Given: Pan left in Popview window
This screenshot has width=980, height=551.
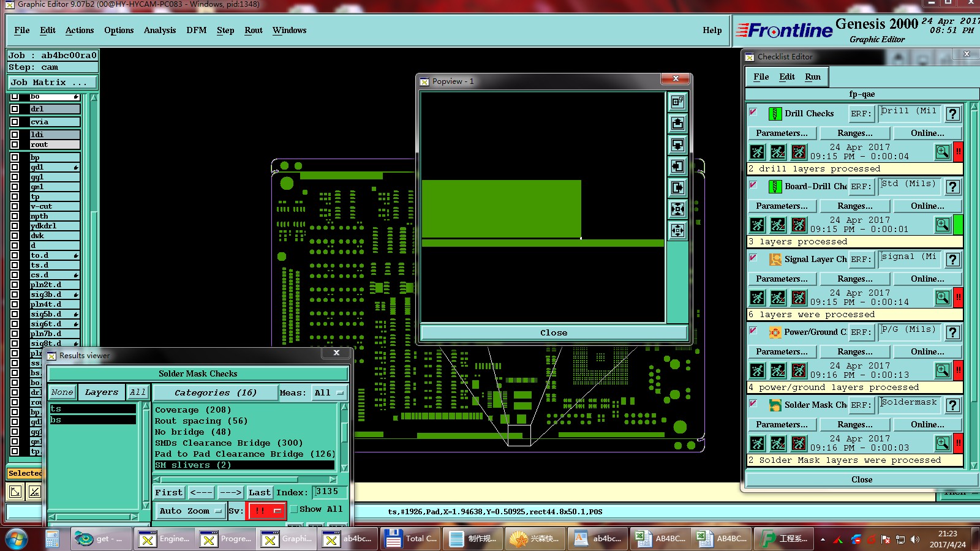Looking at the screenshot, I should coord(677,167).
